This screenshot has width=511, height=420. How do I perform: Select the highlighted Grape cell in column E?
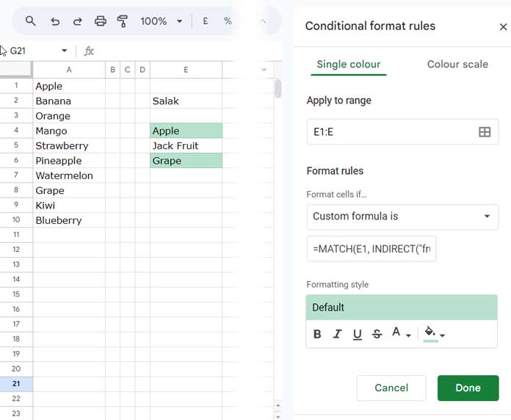[x=186, y=161]
